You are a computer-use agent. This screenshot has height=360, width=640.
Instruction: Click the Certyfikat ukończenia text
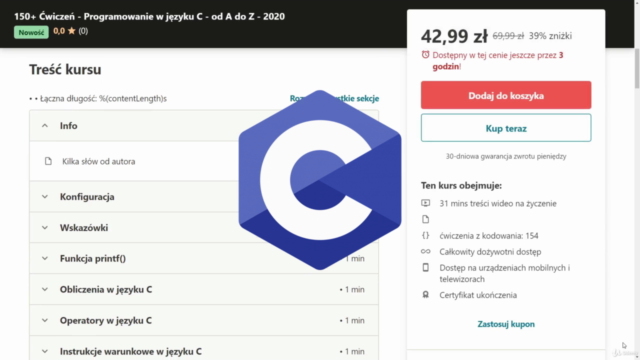(478, 295)
